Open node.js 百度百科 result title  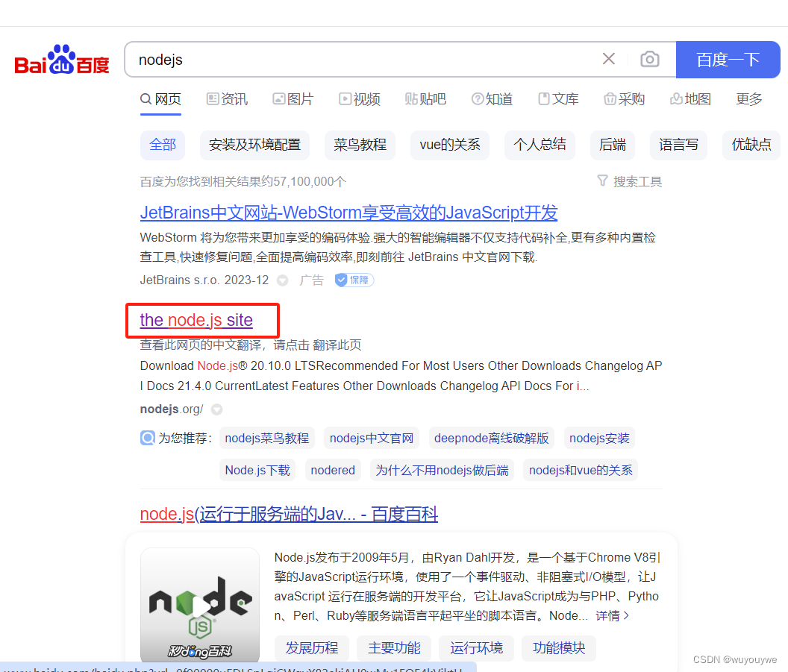pos(289,515)
